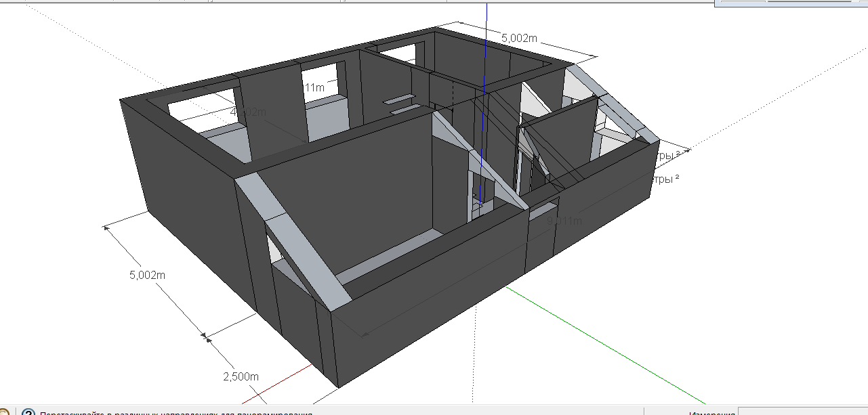The width and height of the screenshot is (868, 415).
Task: Select the 4,002m dimension text inside the model
Action: 248,112
